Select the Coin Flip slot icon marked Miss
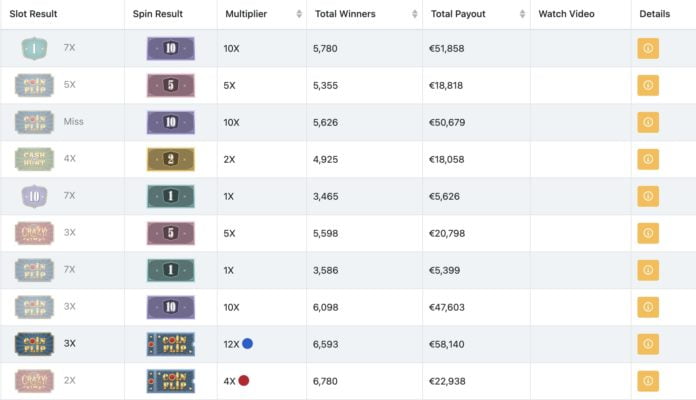 (x=34, y=122)
